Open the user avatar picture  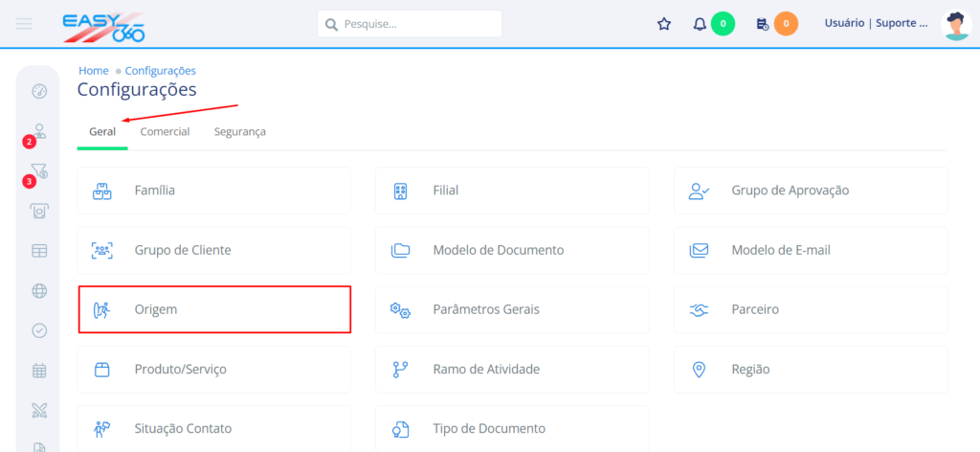tap(956, 25)
